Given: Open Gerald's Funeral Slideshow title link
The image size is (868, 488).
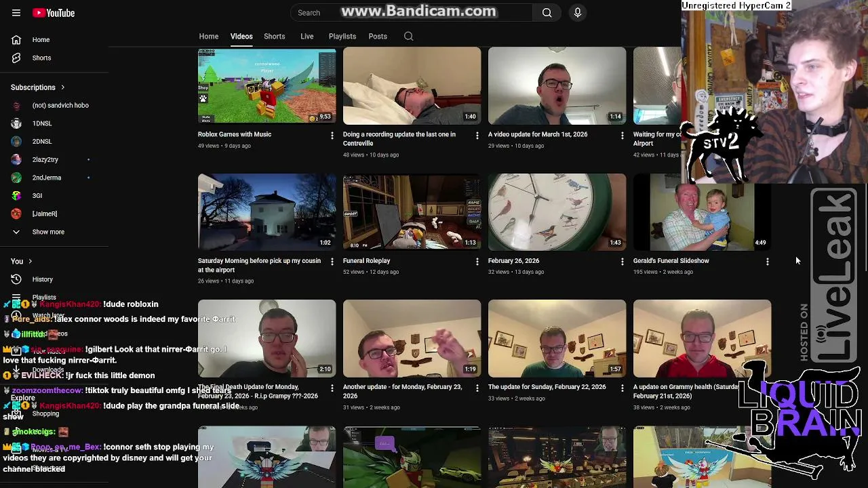Looking at the screenshot, I should pyautogui.click(x=671, y=261).
